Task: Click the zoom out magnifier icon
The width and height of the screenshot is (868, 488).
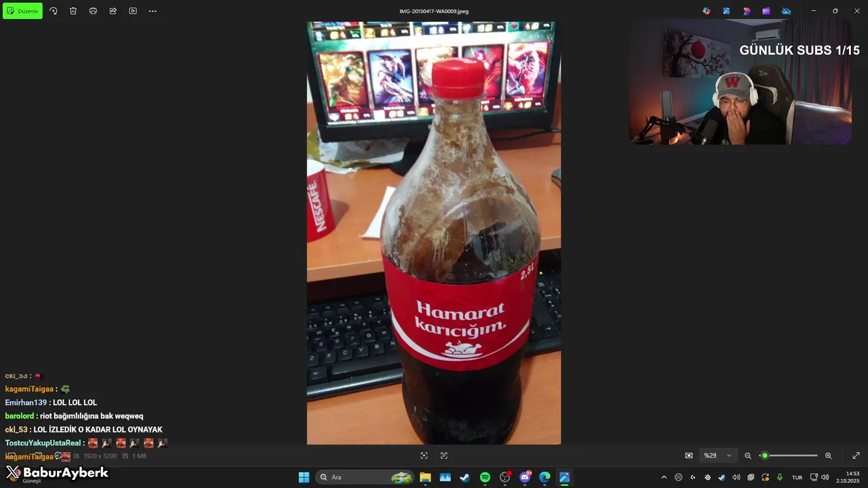Action: 748,455
